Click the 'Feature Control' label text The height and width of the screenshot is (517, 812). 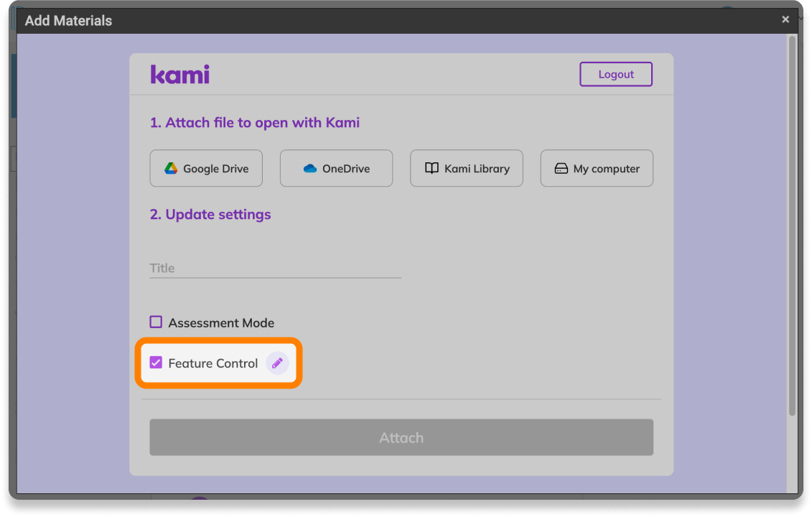pos(213,363)
